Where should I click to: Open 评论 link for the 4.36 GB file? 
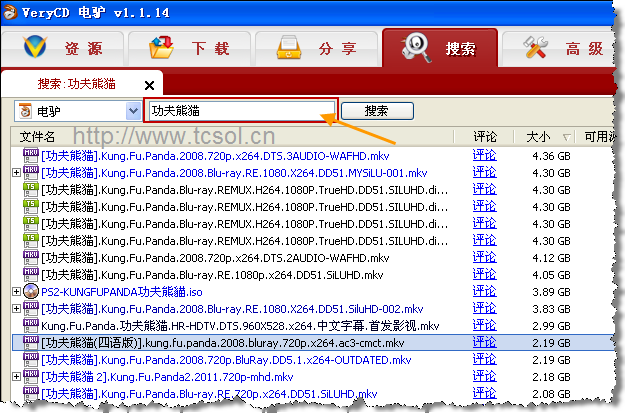coord(484,155)
